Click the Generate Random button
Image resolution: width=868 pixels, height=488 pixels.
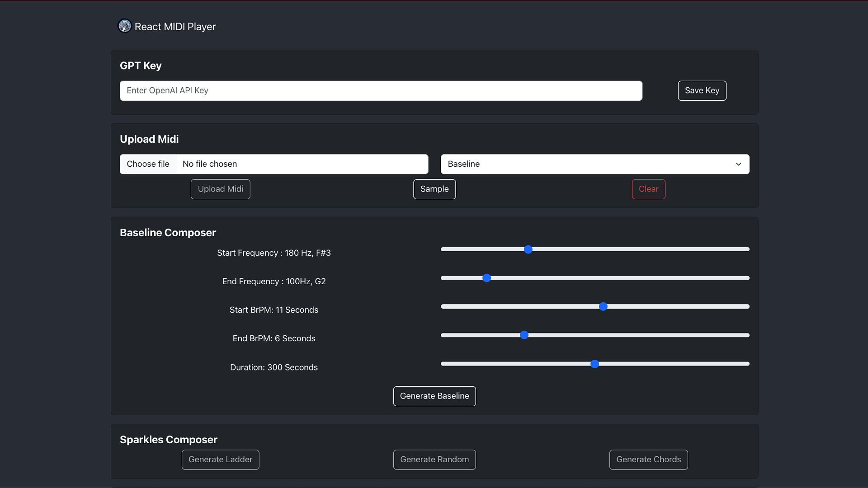(434, 460)
